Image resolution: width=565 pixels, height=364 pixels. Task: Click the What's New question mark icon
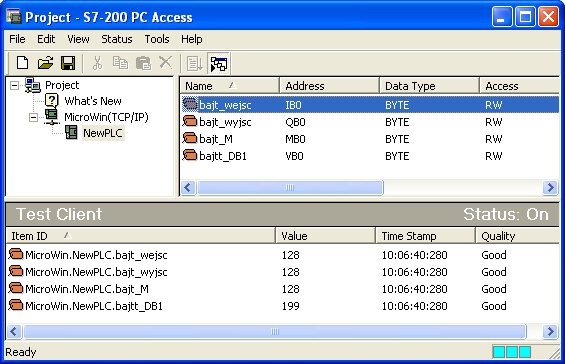point(52,101)
